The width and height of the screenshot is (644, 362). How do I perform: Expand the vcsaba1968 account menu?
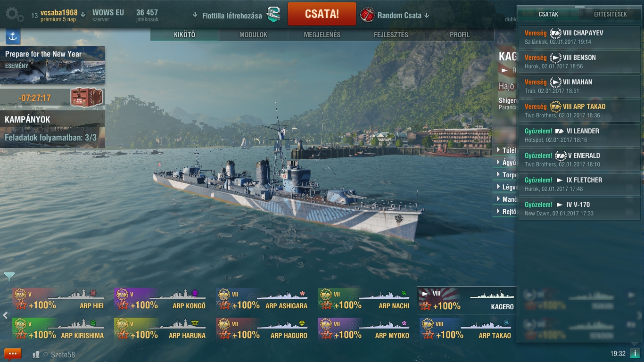tap(58, 15)
